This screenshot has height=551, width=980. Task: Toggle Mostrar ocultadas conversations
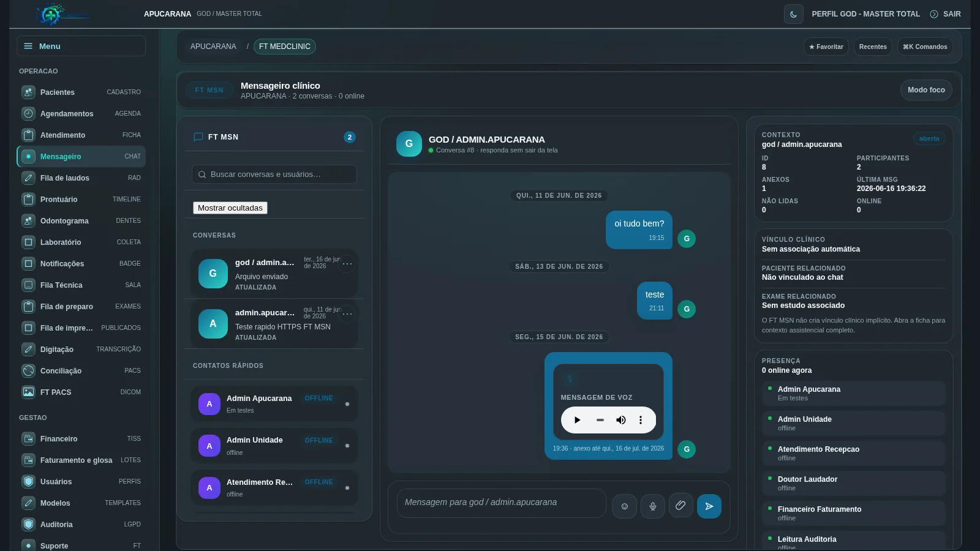coord(230,208)
